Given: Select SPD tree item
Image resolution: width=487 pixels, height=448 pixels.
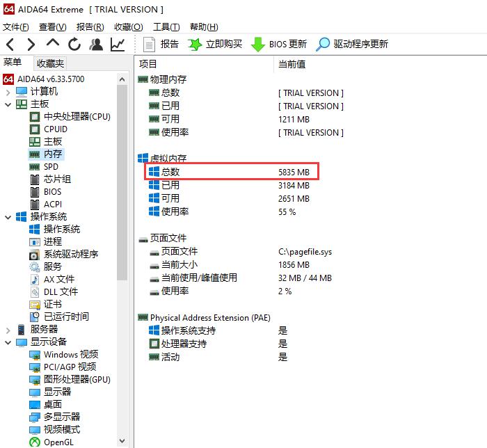Looking at the screenshot, I should [x=44, y=167].
